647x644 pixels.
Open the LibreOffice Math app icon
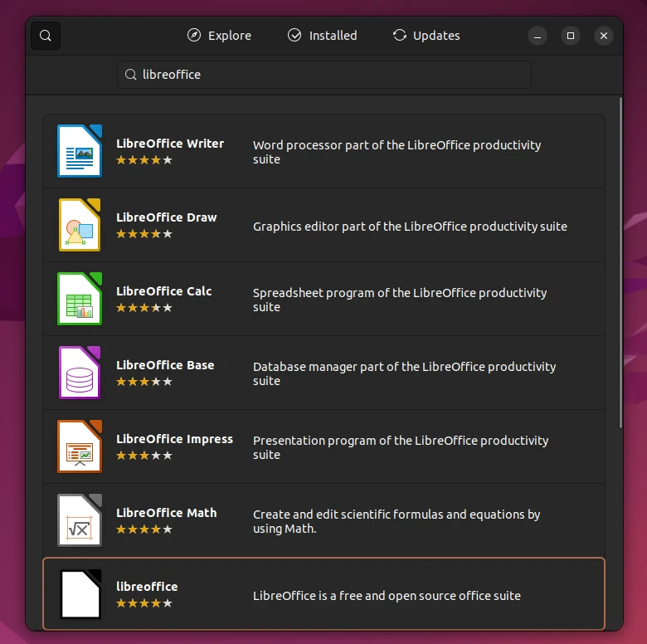pyautogui.click(x=80, y=520)
